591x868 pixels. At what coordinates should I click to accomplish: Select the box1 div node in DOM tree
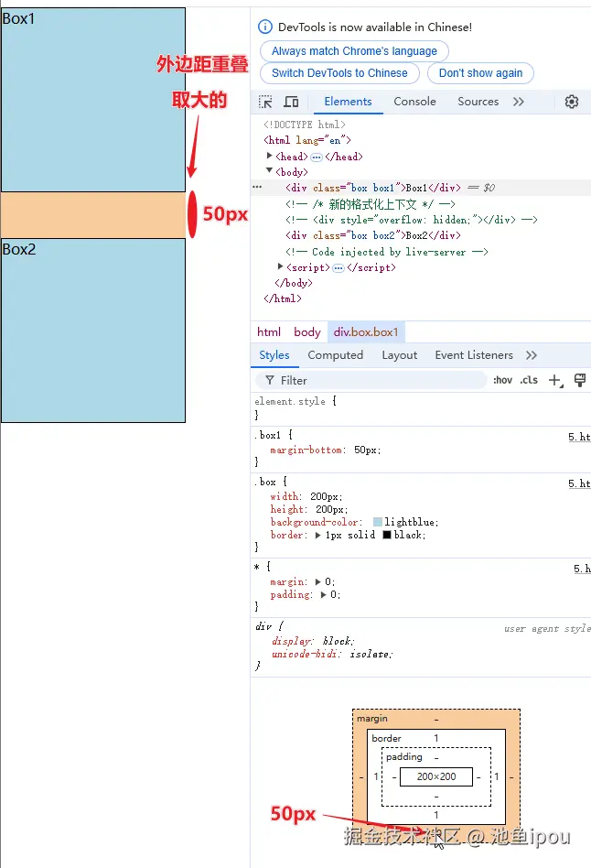click(373, 188)
